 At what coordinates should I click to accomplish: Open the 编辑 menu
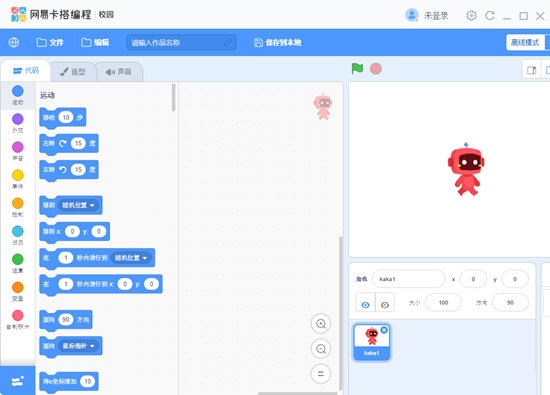pos(95,42)
